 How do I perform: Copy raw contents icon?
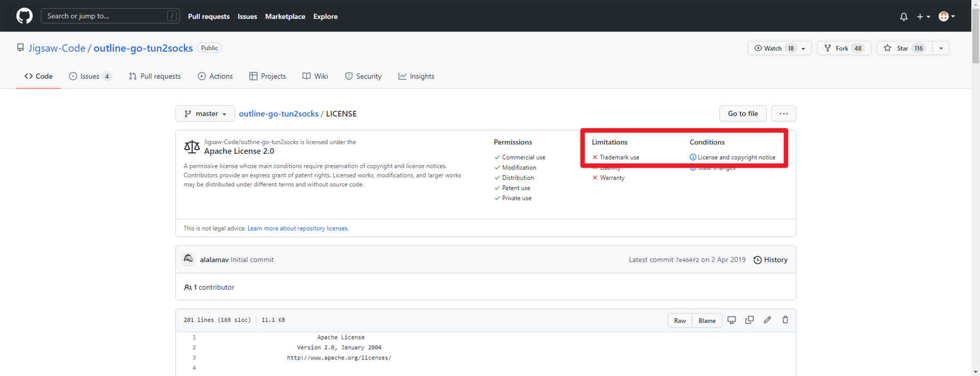pyautogui.click(x=749, y=320)
